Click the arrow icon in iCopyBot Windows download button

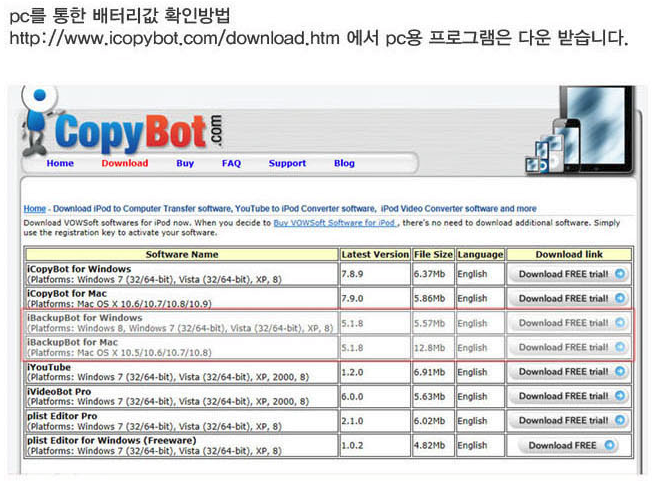click(620, 274)
